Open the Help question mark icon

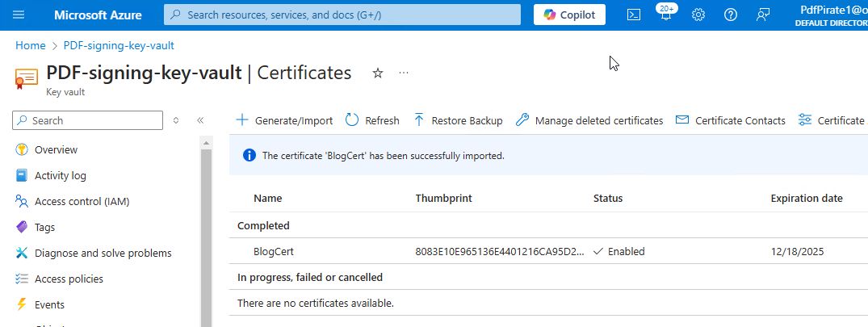pos(731,15)
